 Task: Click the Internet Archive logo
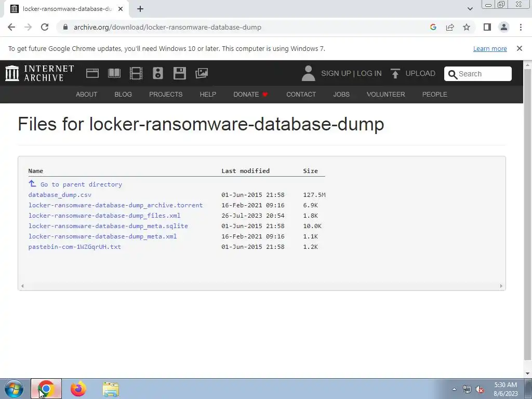tap(39, 73)
